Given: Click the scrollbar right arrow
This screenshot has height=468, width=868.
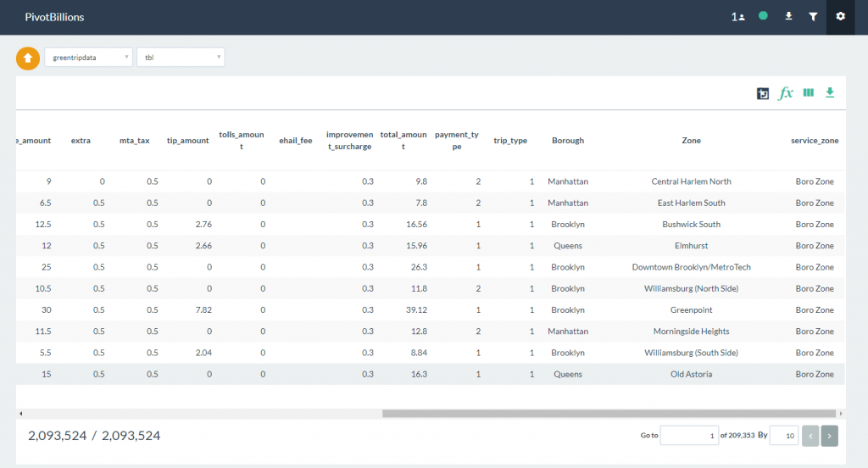Looking at the screenshot, I should click(841, 414).
